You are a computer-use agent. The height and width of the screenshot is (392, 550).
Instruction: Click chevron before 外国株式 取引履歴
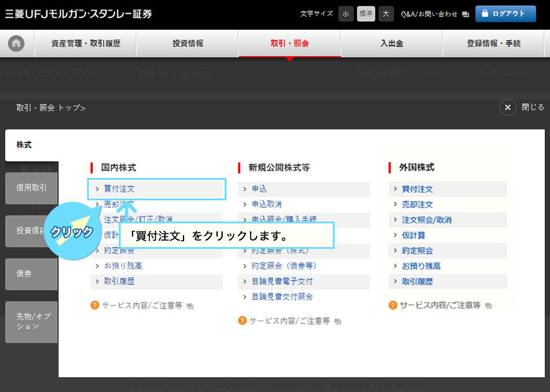[395, 281]
